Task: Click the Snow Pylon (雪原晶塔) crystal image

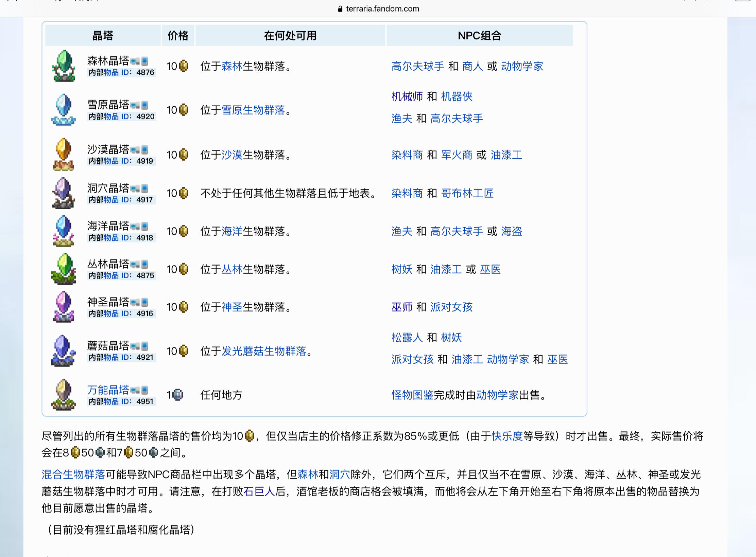Action: coord(64,110)
